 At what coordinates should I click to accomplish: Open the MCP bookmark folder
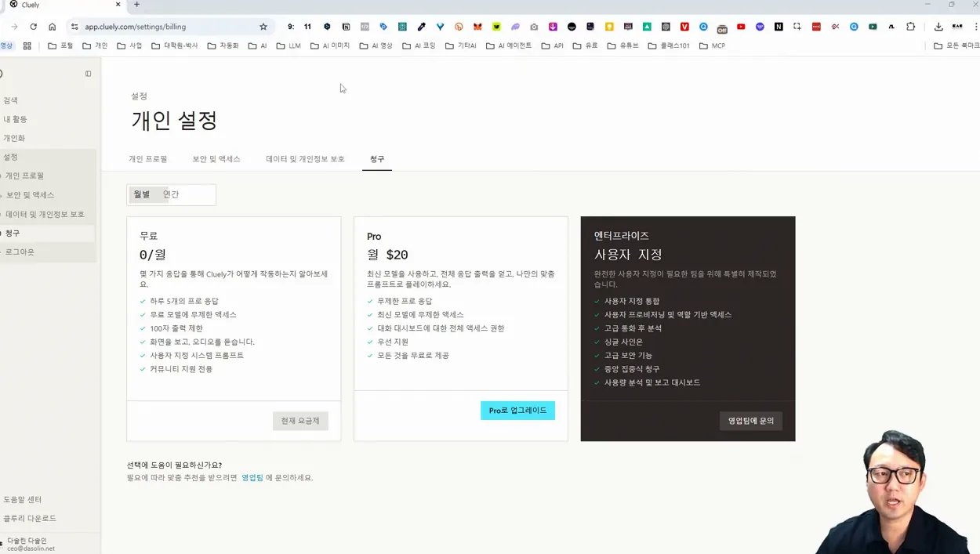point(712,46)
